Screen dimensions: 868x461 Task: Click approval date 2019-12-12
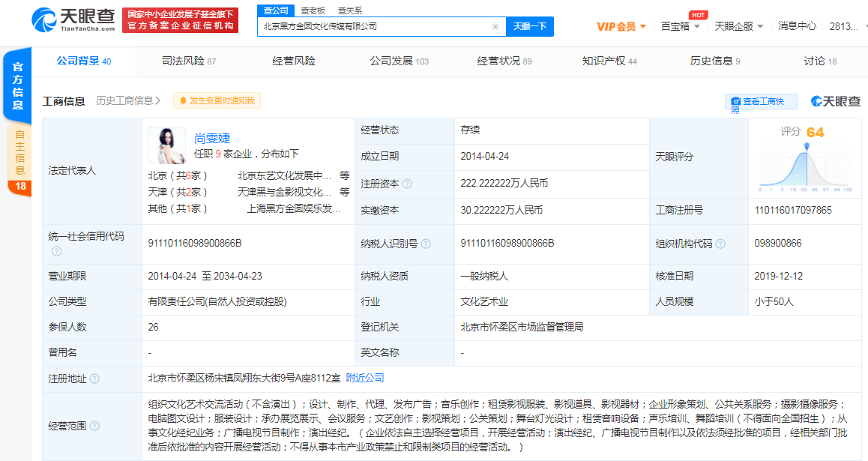point(779,276)
